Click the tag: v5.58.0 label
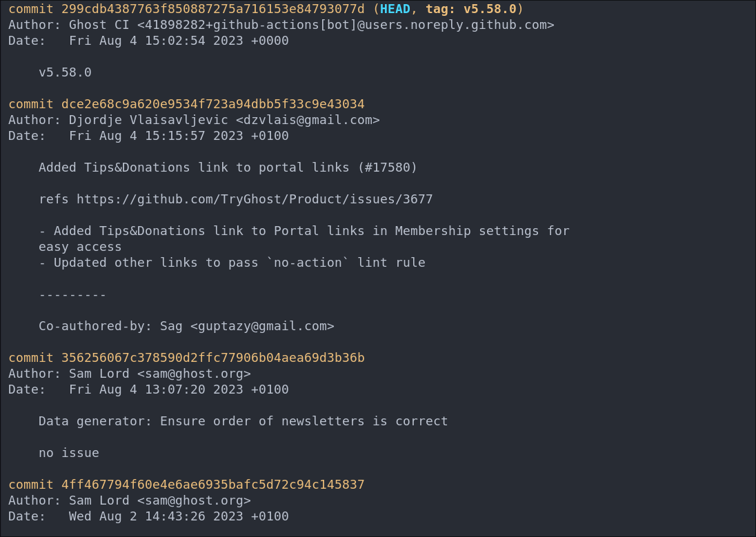The image size is (756, 537). click(x=470, y=9)
